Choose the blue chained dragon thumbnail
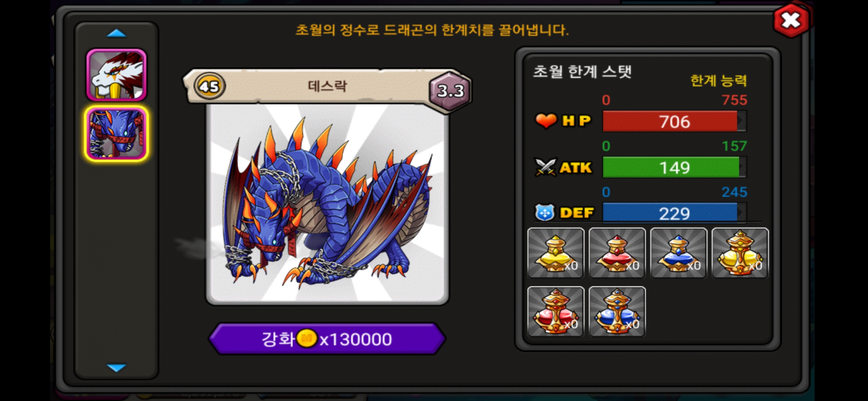The height and width of the screenshot is (401, 868). point(116,134)
